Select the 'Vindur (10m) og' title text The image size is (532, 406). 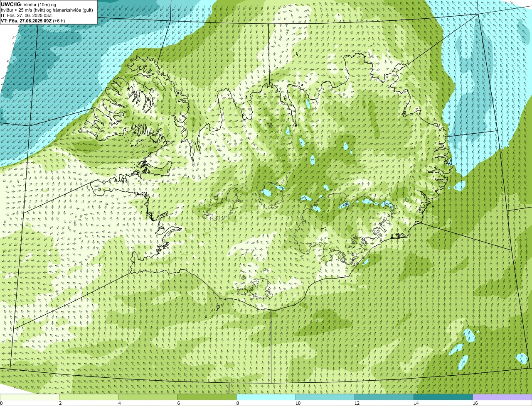40,5
